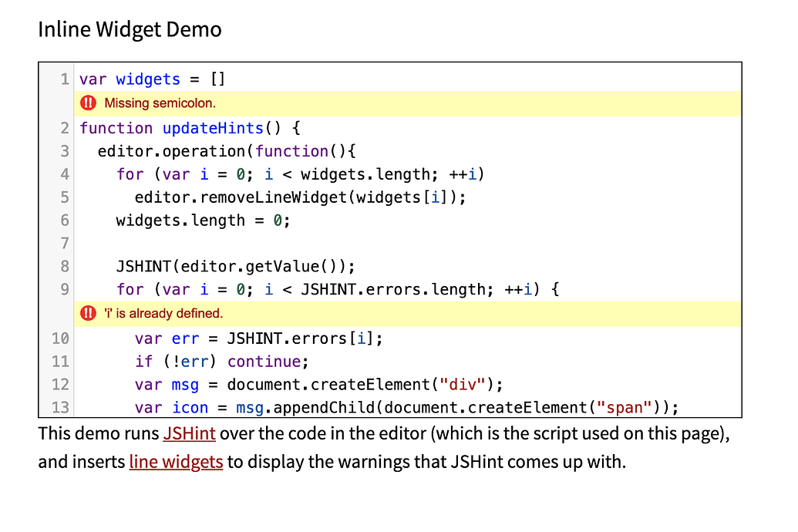Click the warning icon beside 'Missing semicolon.'
798x532 pixels.
pos(88,102)
